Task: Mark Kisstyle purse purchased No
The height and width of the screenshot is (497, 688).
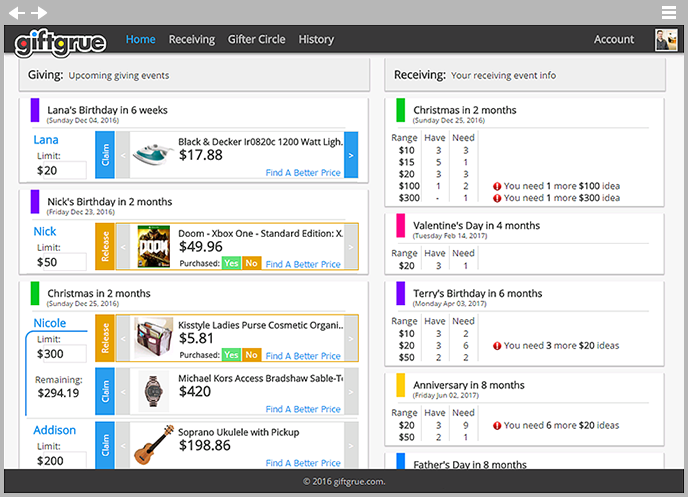Action: pos(251,354)
